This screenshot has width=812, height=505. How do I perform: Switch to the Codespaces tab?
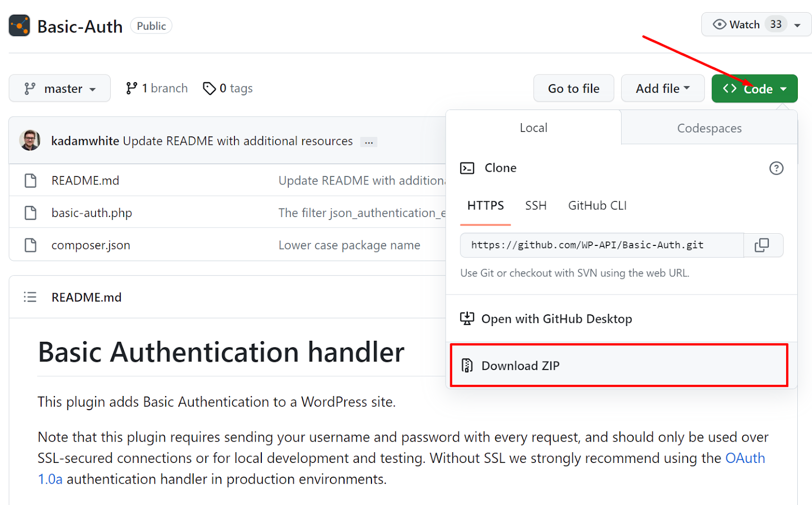(x=709, y=128)
